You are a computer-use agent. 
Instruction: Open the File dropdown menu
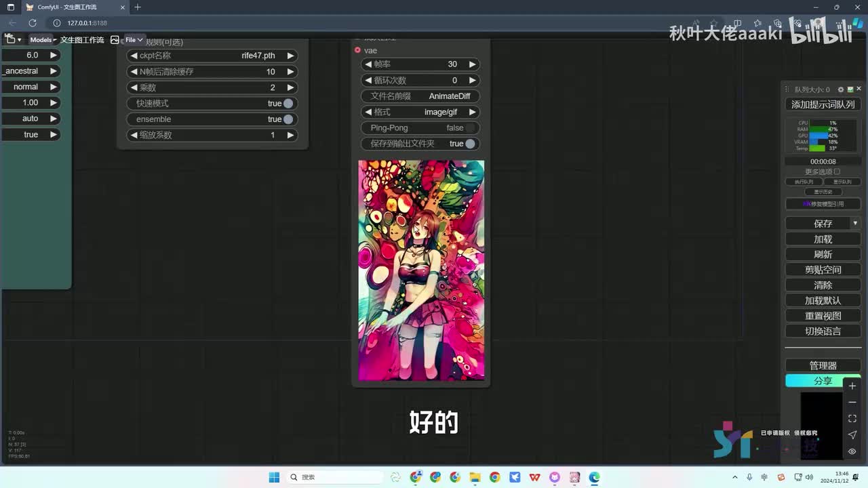point(134,40)
